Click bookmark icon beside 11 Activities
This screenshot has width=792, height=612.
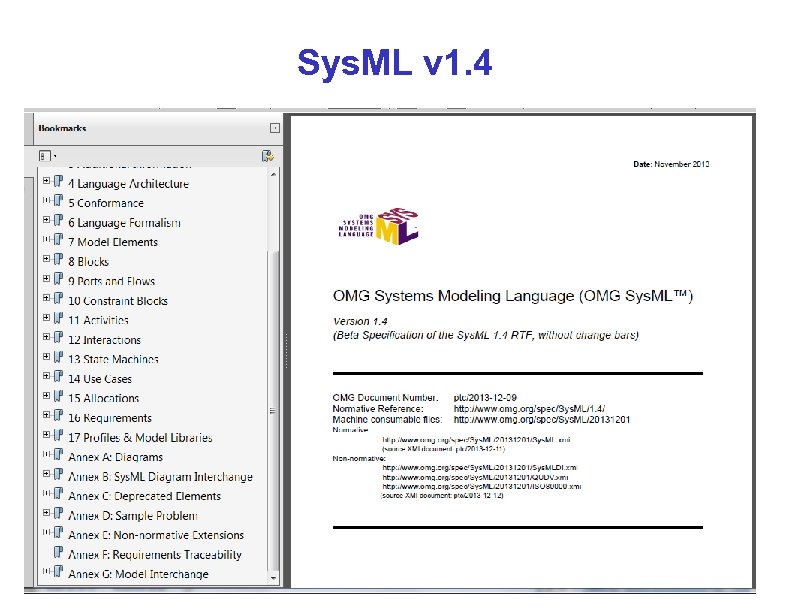(x=59, y=318)
